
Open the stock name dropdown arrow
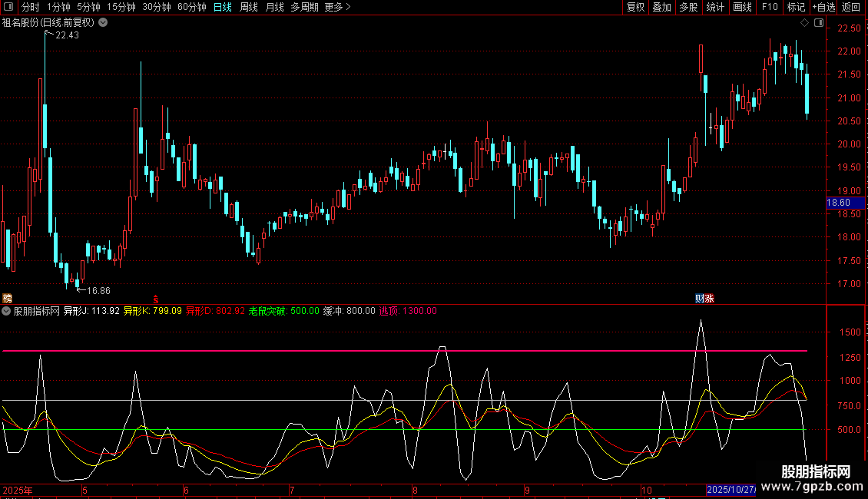[103, 22]
